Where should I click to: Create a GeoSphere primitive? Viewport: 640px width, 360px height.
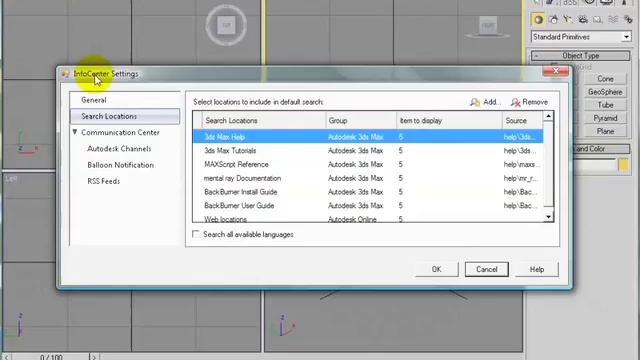[605, 92]
